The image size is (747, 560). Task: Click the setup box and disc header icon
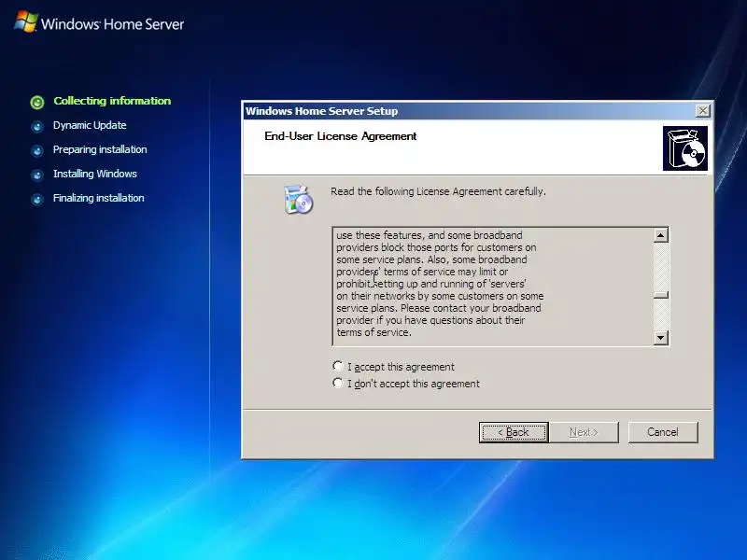[x=685, y=148]
